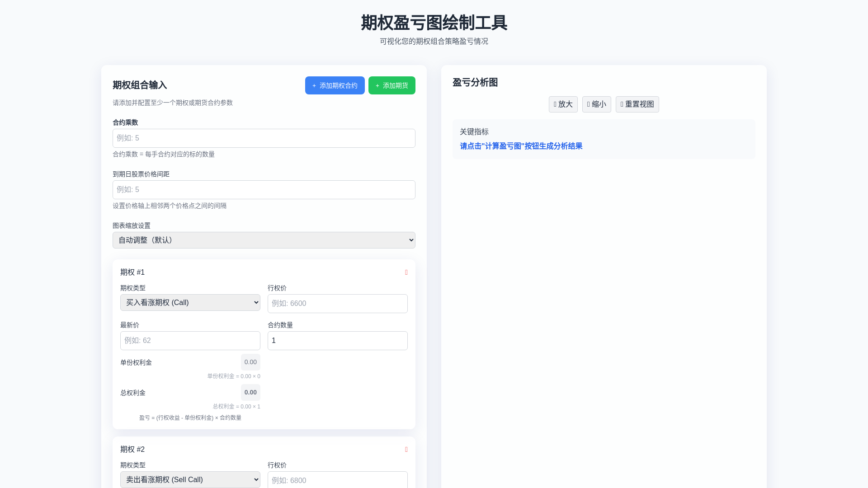
Task: Zoom out chart with 缩小 button
Action: tap(596, 104)
